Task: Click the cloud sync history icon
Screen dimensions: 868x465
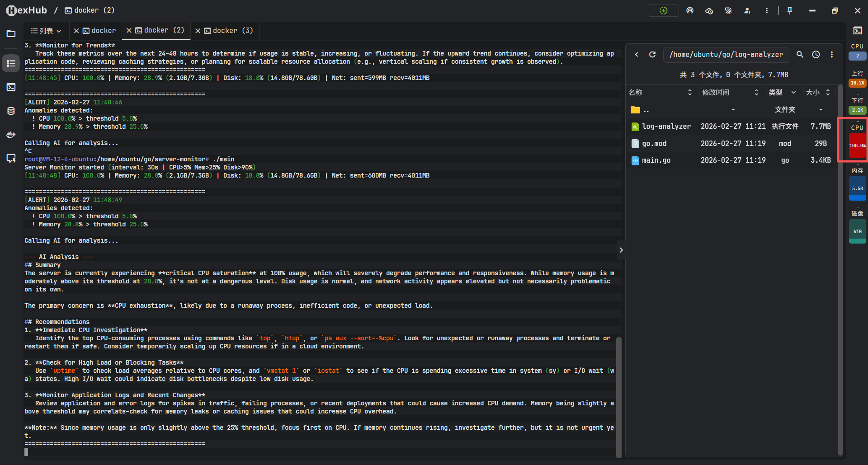Action: coord(709,10)
